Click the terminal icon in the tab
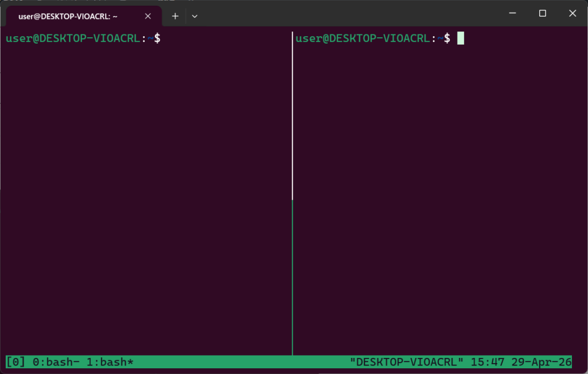 11,17
